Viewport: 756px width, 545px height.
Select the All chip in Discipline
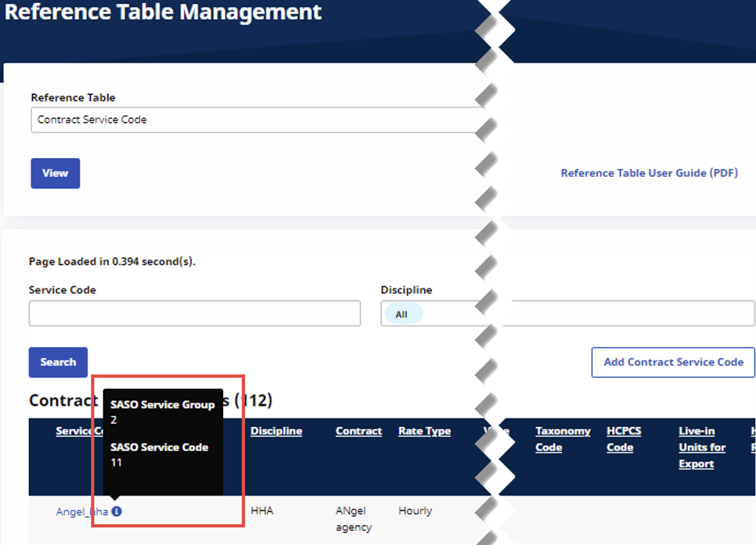tap(401, 314)
